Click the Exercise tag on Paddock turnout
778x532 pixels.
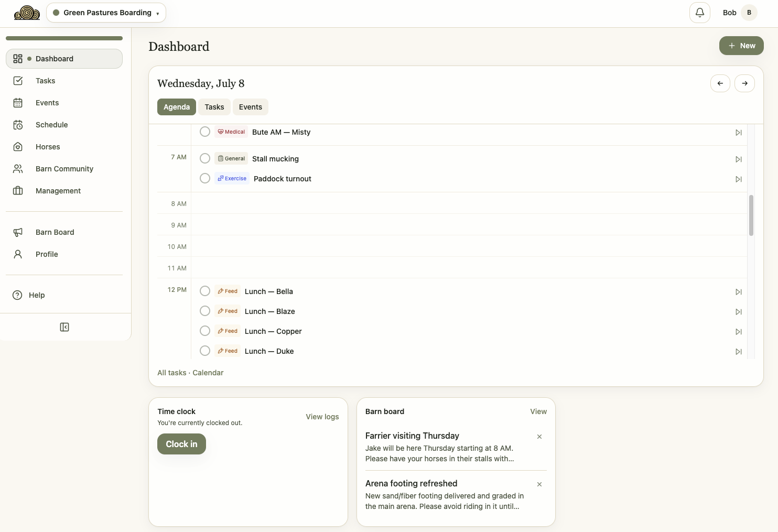tap(232, 179)
